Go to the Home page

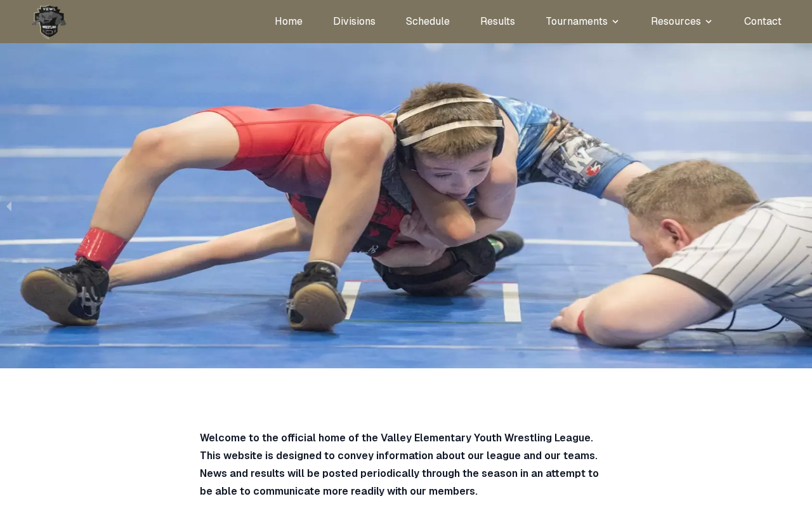pos(289,22)
